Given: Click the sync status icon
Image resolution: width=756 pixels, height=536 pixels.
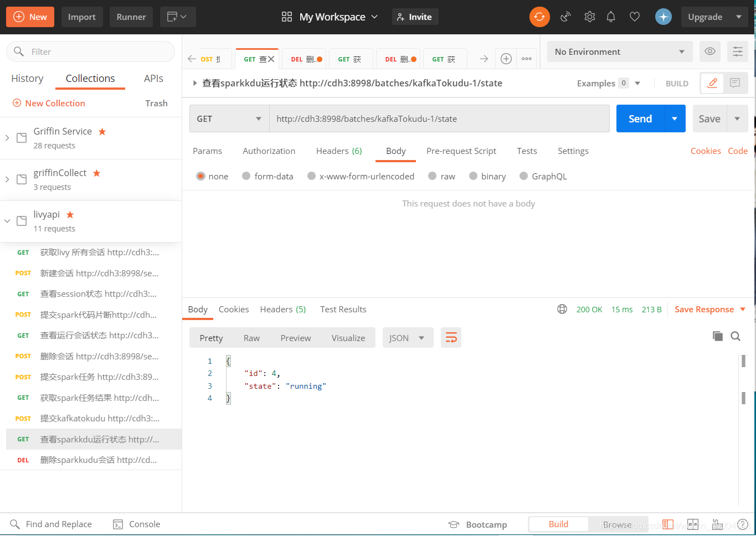Looking at the screenshot, I should pyautogui.click(x=539, y=17).
